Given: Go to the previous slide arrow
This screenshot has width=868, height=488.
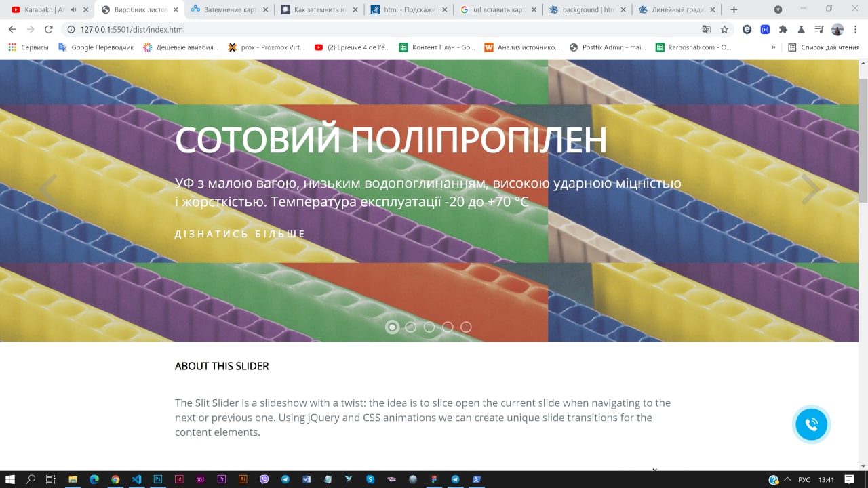Looking at the screenshot, I should click(48, 189).
